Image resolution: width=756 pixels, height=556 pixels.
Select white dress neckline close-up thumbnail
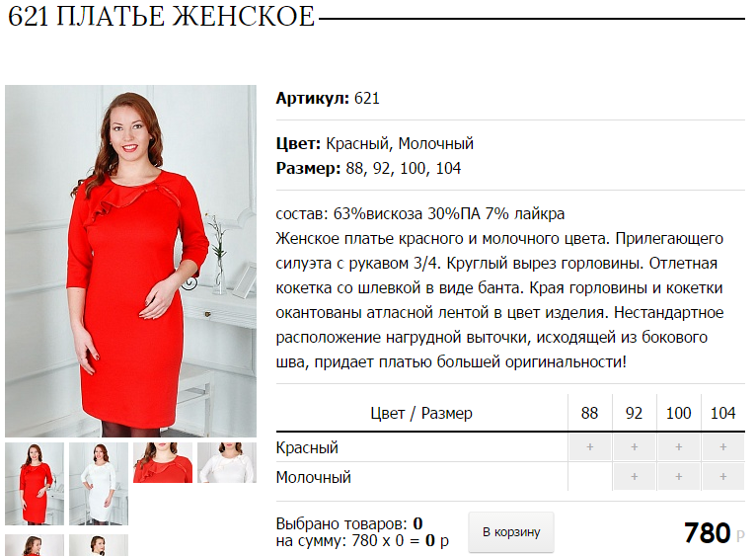(x=227, y=462)
